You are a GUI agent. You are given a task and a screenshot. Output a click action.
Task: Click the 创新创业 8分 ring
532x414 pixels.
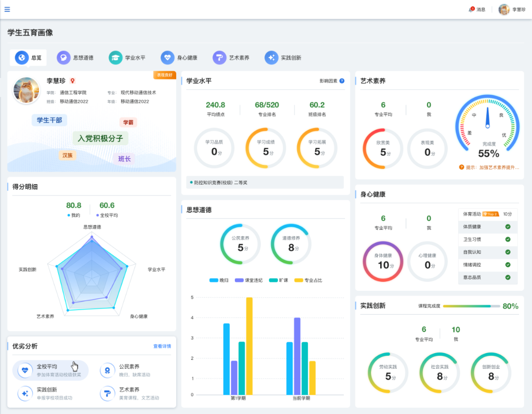pos(491,373)
